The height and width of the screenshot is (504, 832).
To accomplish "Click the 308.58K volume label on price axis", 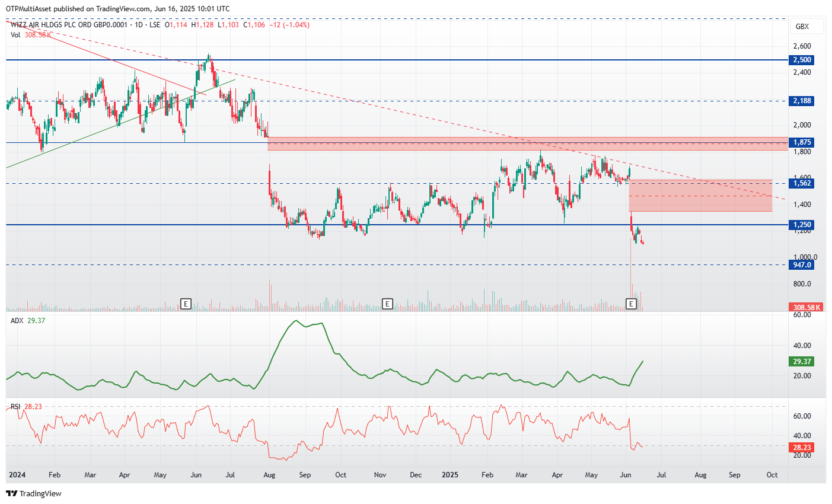I will [805, 307].
